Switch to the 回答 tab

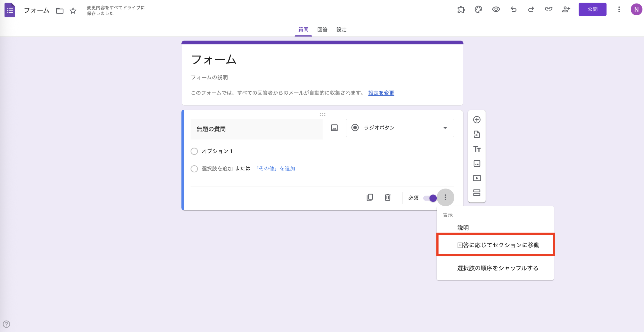coord(322,30)
